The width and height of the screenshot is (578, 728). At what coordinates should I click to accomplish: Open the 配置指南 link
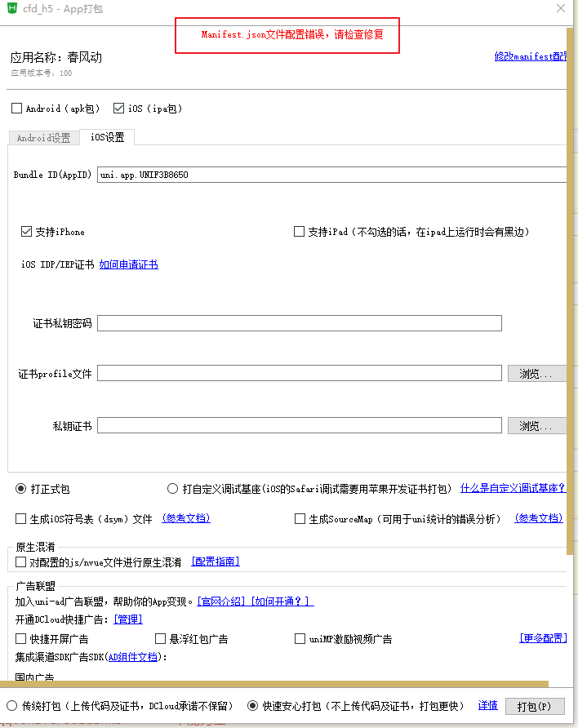point(216,562)
